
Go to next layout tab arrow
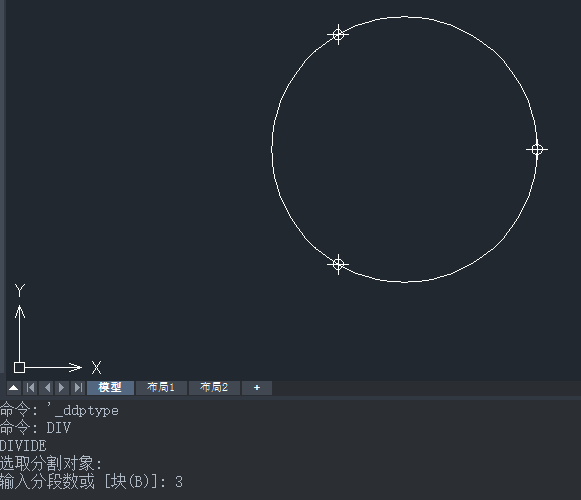[62, 388]
